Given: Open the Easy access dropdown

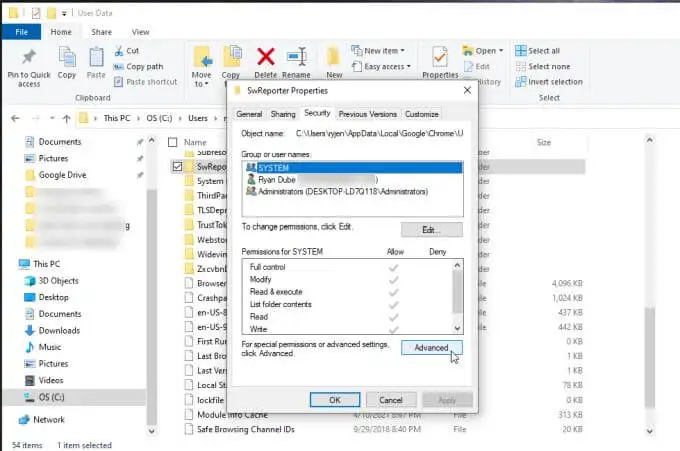Looking at the screenshot, I should coord(382,66).
